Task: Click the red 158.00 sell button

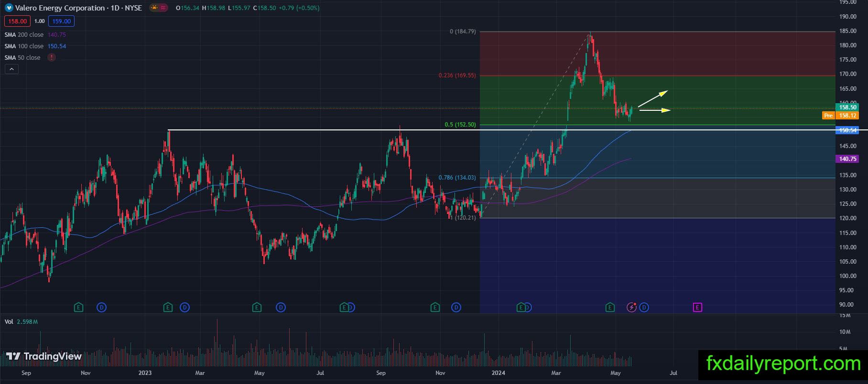Action: pos(17,21)
